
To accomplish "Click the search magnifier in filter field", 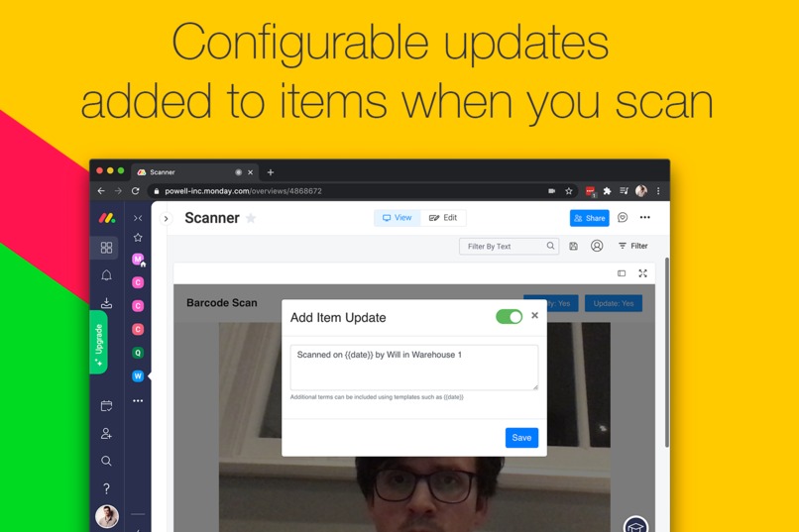I will pos(550,246).
